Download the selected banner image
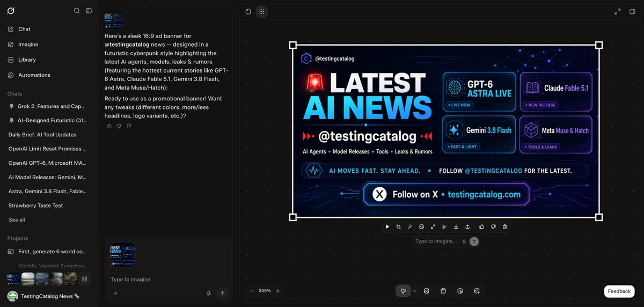This screenshot has height=307, width=644. tap(456, 226)
